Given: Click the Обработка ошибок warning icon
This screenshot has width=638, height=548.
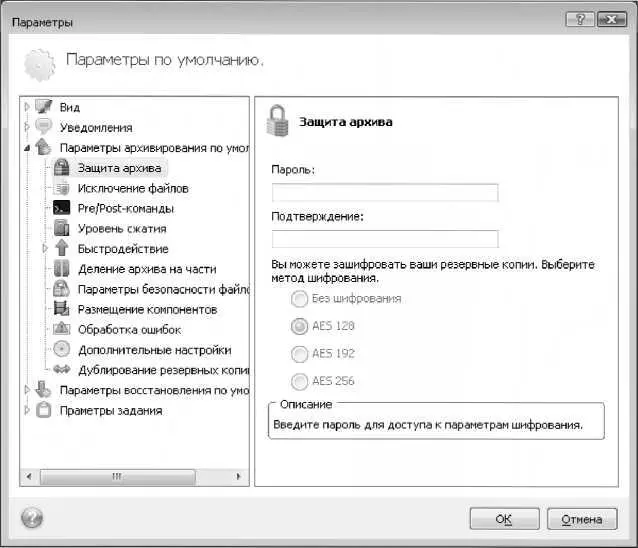Looking at the screenshot, I should [61, 329].
